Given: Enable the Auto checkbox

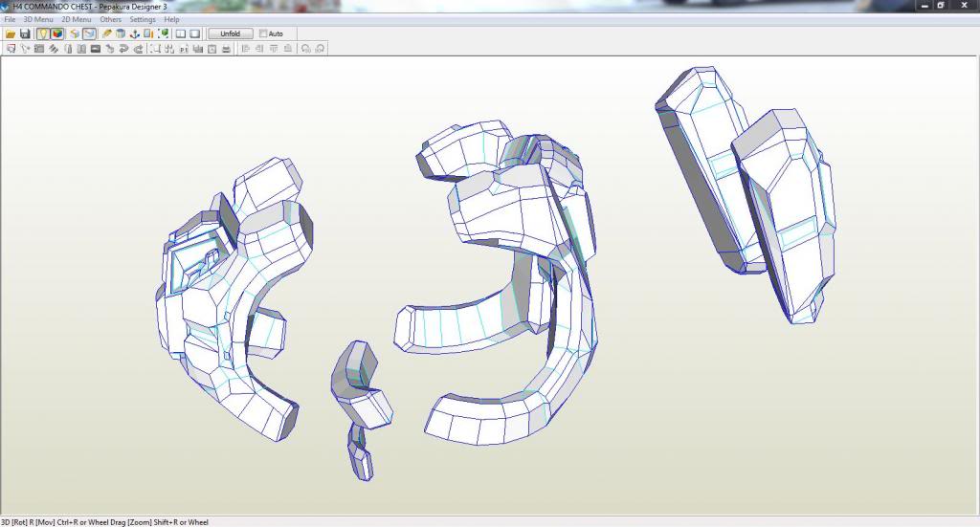Looking at the screenshot, I should click(x=263, y=33).
